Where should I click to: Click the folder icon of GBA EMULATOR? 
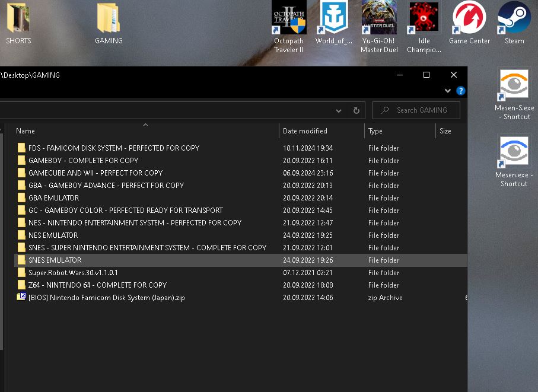21,197
